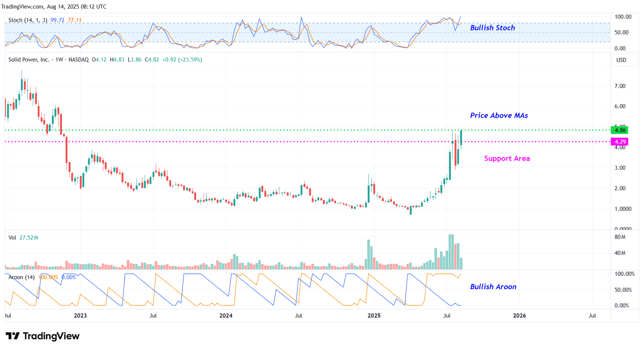Image resolution: width=644 pixels, height=350 pixels.
Task: Click the 50.00% Aroon scale label
Action: (x=623, y=290)
